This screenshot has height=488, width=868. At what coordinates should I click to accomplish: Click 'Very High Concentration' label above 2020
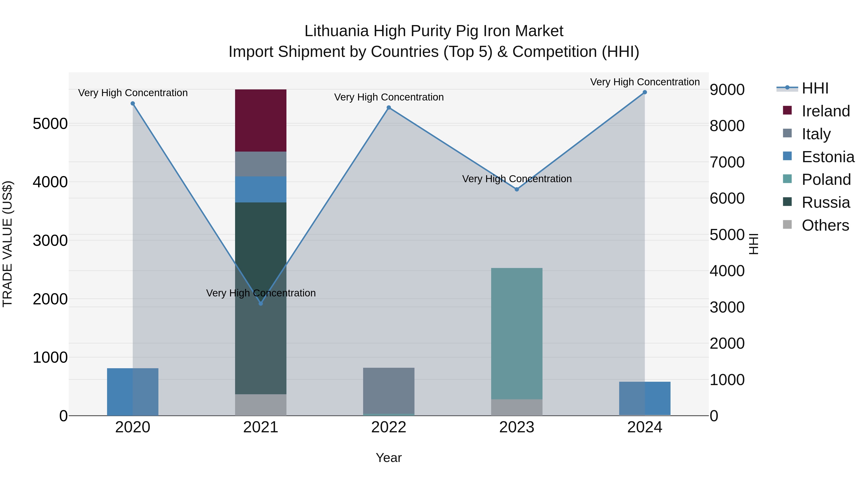(133, 93)
